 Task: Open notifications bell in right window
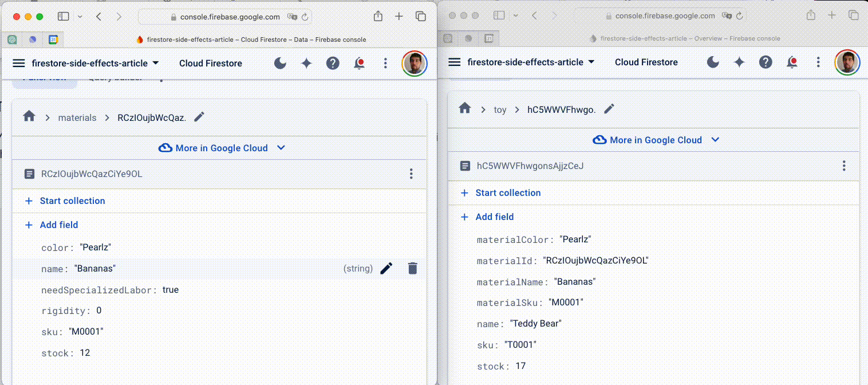tap(792, 62)
